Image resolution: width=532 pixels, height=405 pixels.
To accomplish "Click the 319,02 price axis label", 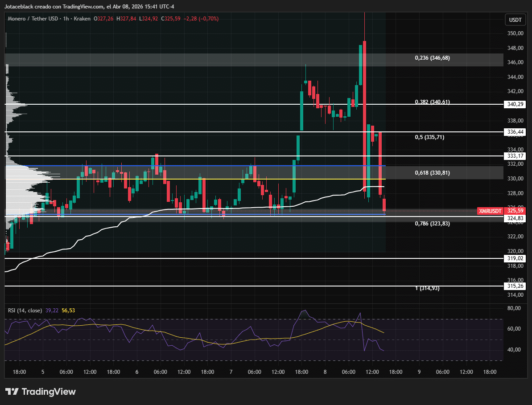I will 515,258.
